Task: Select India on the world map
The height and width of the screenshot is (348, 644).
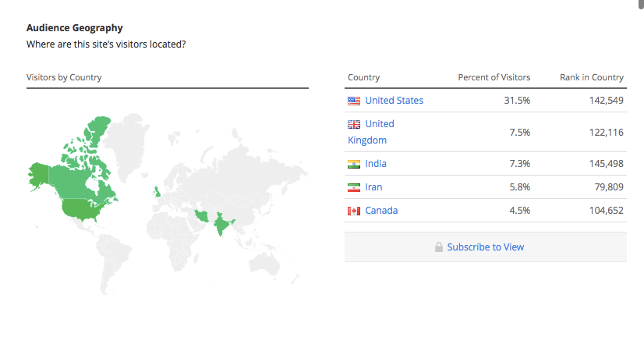Action: click(x=223, y=225)
